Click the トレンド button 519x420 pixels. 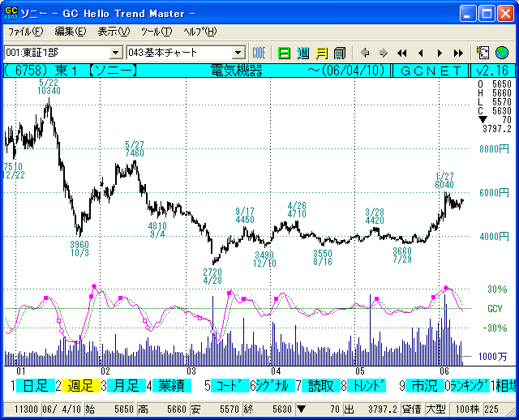coord(367,386)
